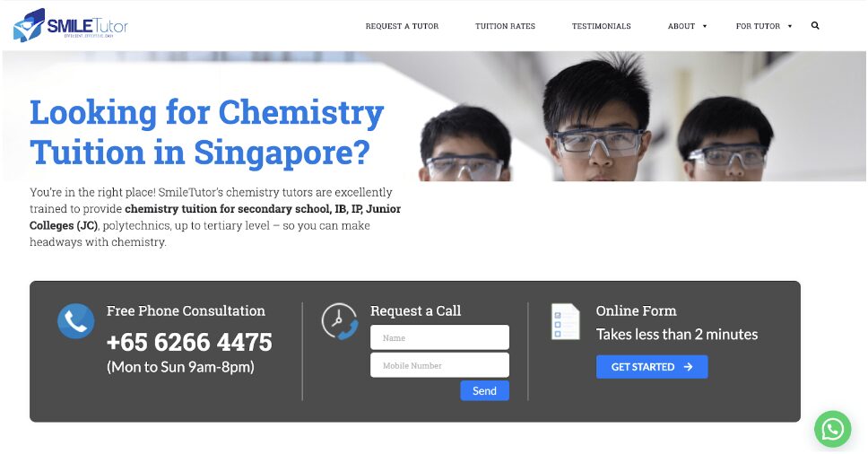Open the green WhatsApp chat bubble
This screenshot has height=454, width=868.
tap(832, 429)
